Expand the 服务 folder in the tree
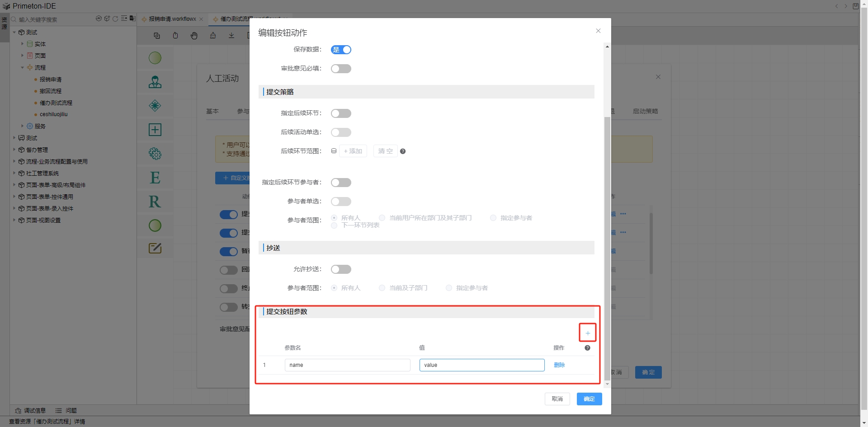Screen dimensions: 868x427 pos(22,126)
